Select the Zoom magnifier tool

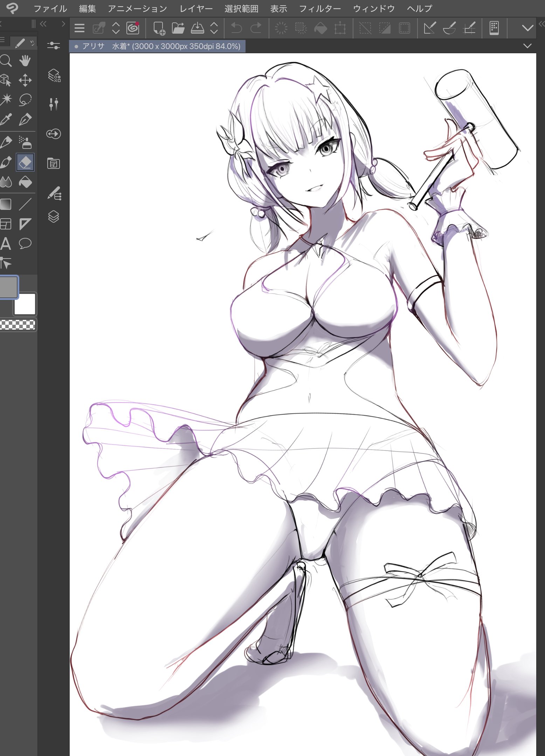[x=6, y=61]
